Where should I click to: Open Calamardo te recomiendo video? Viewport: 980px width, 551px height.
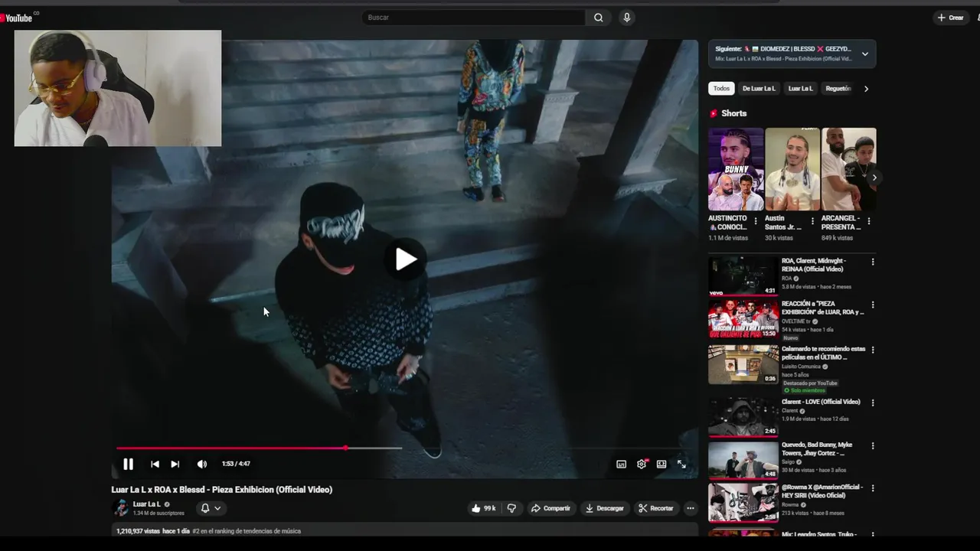(743, 364)
